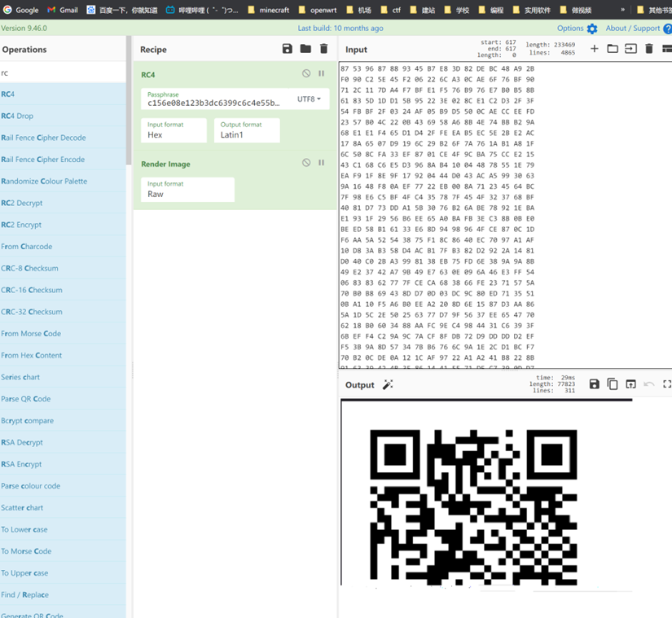
Task: Undo the last output change
Action: [649, 384]
